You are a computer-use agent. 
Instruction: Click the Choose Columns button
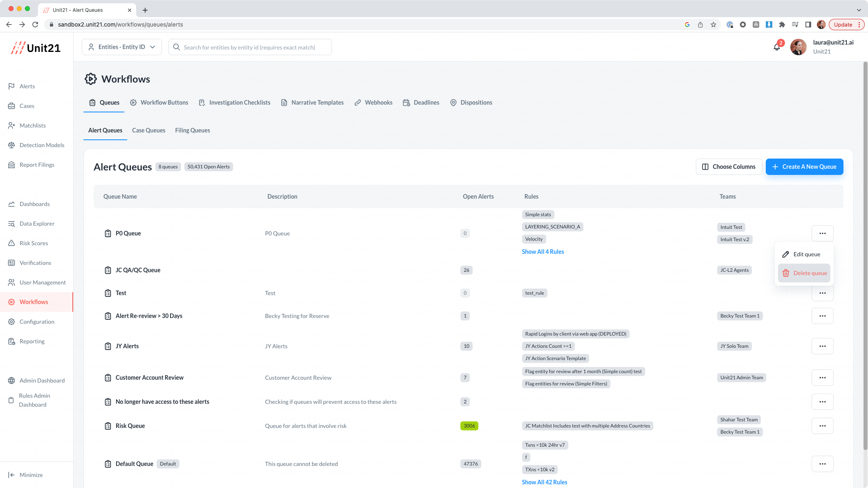[x=729, y=167]
